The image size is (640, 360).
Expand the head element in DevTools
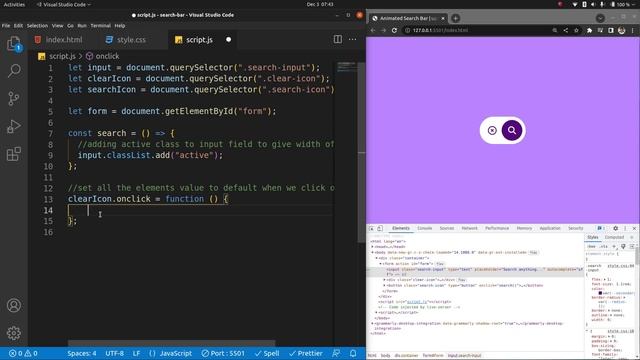click(372, 247)
